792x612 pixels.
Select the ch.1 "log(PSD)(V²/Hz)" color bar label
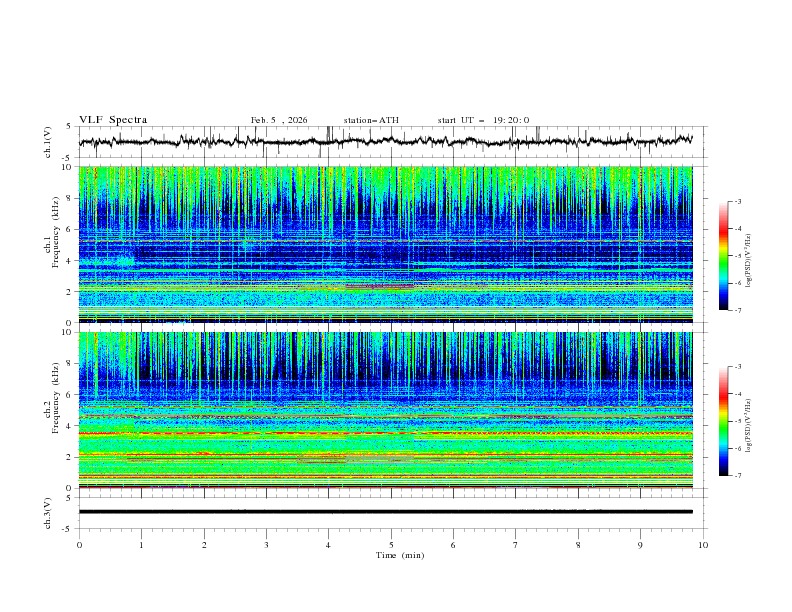[749, 261]
